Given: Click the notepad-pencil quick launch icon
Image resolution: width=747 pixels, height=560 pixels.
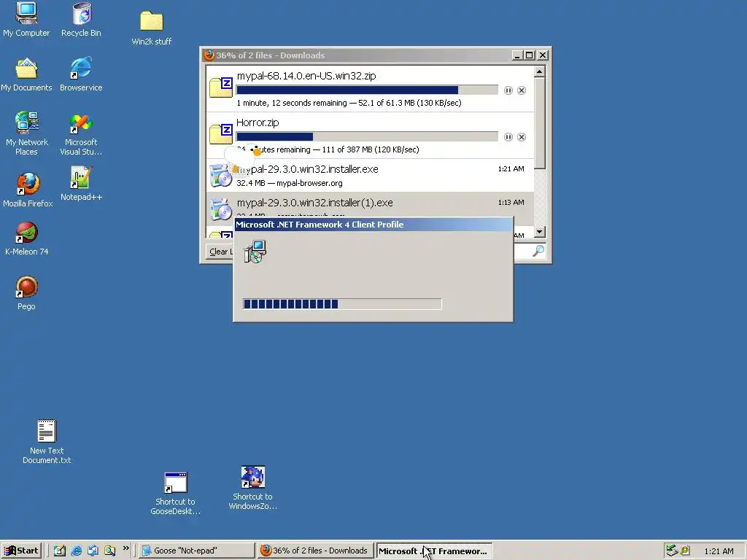Looking at the screenshot, I should pyautogui.click(x=60, y=551).
